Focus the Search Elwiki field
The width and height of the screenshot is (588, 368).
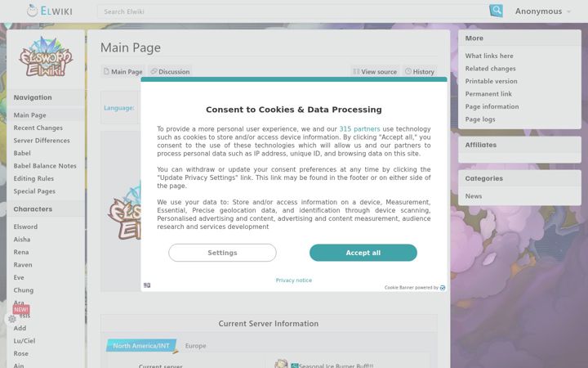pos(292,11)
